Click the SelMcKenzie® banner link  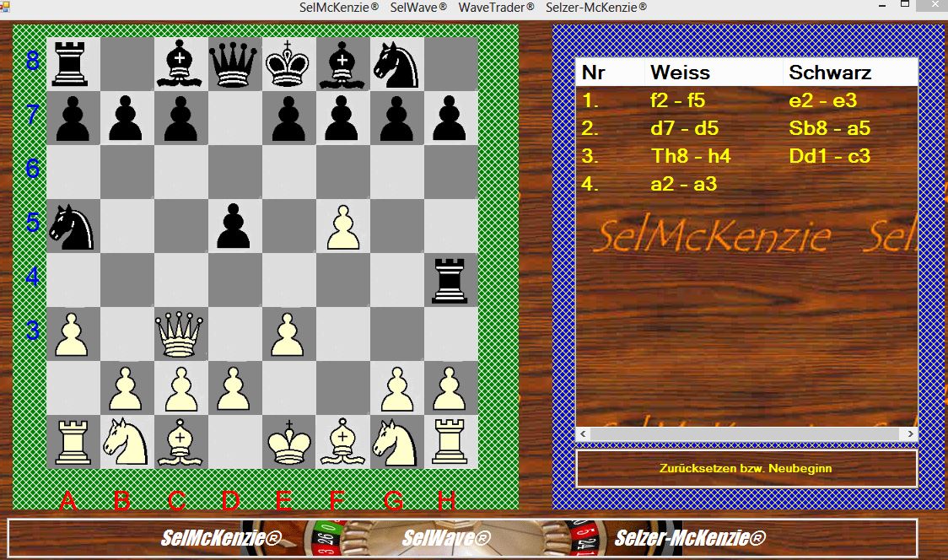[x=221, y=537]
